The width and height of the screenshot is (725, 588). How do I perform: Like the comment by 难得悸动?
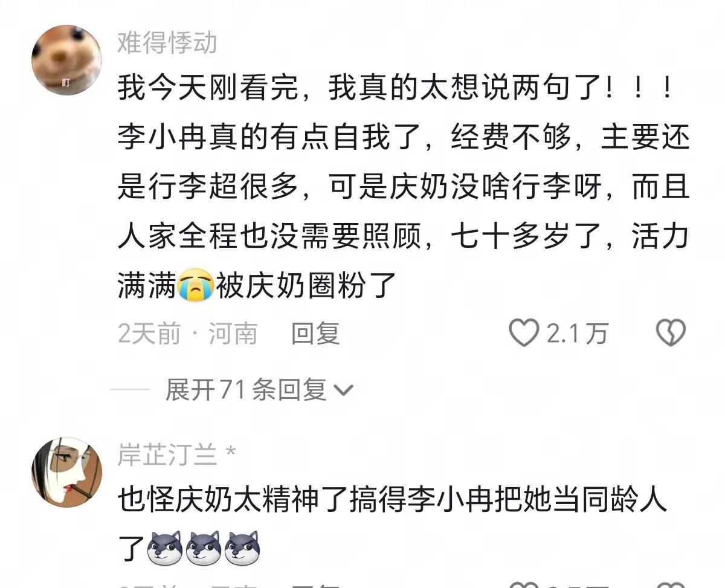(524, 333)
